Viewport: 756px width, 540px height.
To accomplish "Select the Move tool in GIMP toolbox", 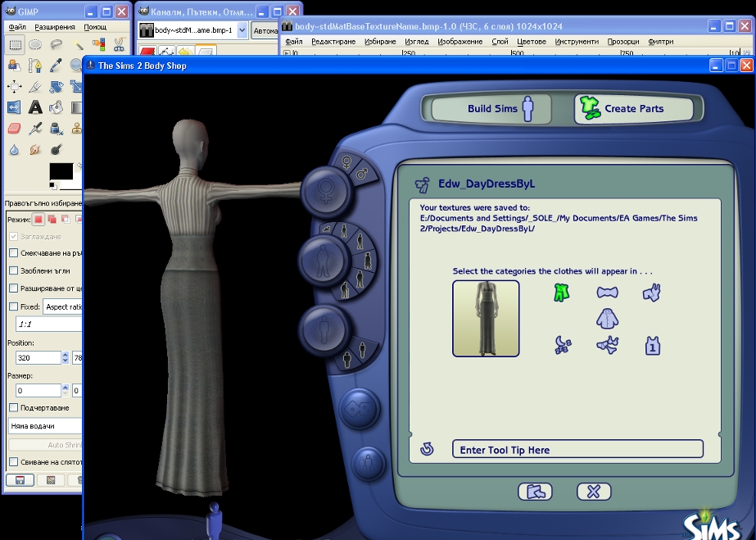I will pos(15,87).
